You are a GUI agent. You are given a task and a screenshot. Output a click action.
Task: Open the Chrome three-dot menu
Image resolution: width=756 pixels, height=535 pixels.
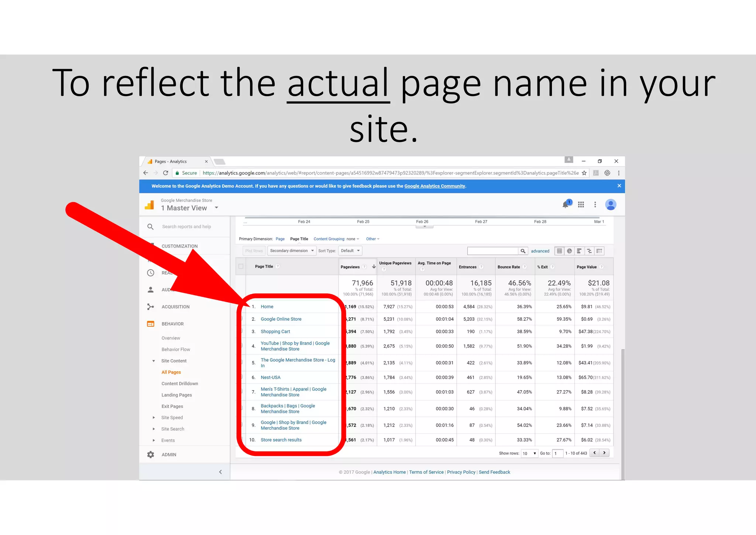point(619,173)
